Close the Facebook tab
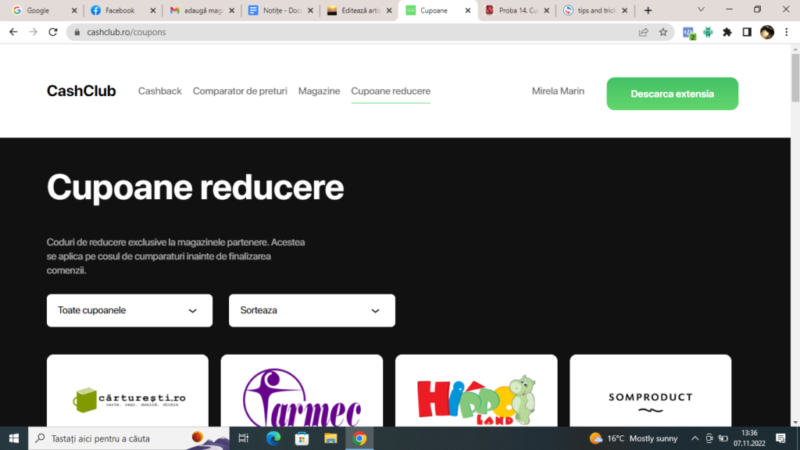800x450 pixels. click(x=153, y=10)
